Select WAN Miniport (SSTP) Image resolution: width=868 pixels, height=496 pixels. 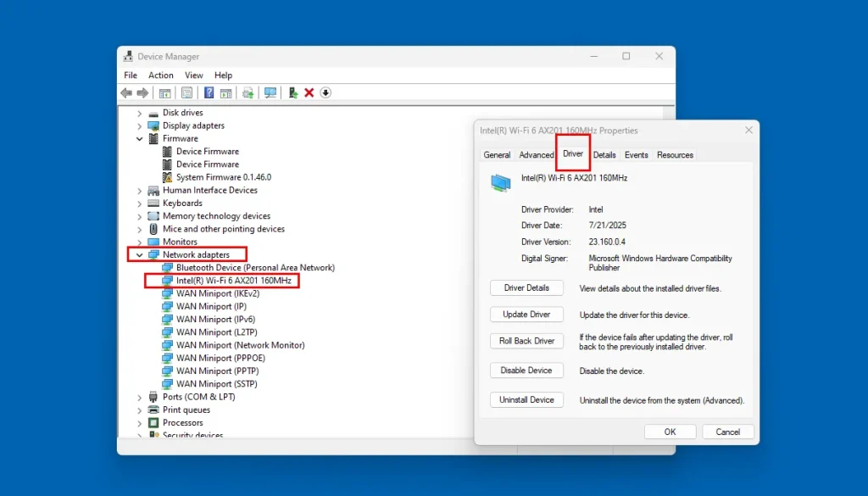[x=216, y=383]
